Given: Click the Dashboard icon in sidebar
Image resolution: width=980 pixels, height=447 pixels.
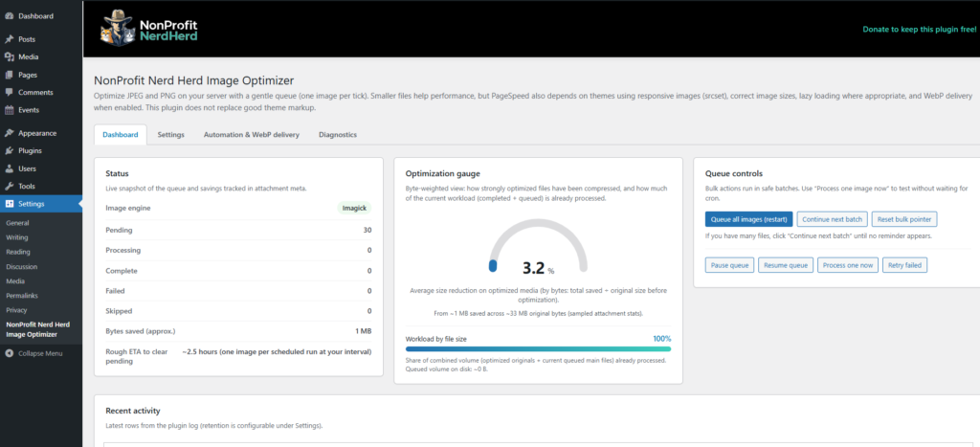Looking at the screenshot, I should 10,16.
